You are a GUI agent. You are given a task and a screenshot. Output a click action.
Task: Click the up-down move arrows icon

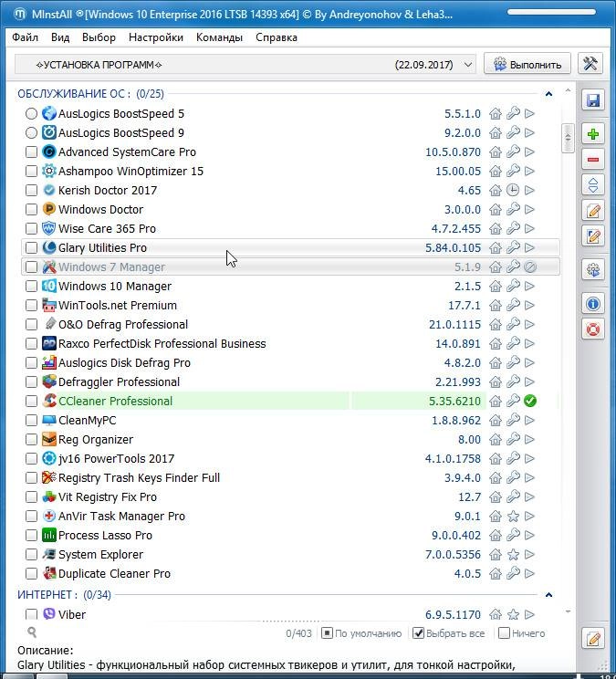[592, 185]
